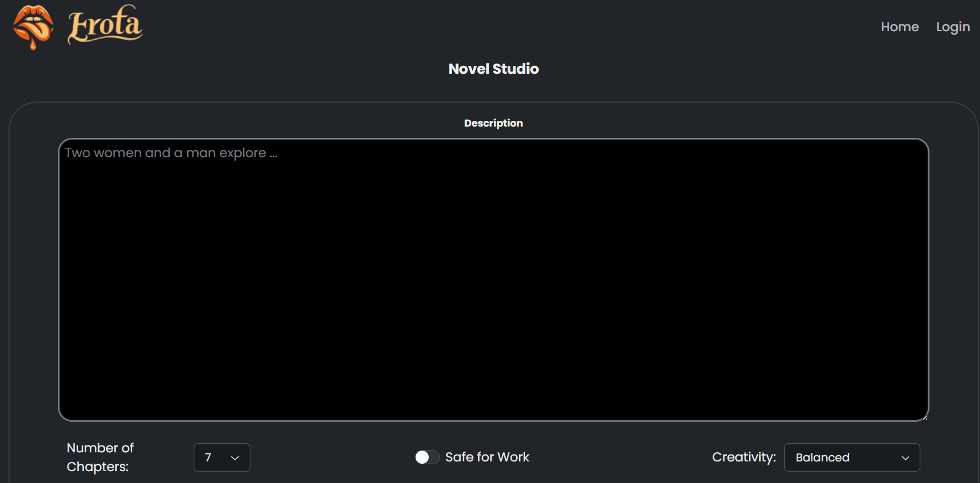Click the number 7 in chapters selector

(208, 457)
